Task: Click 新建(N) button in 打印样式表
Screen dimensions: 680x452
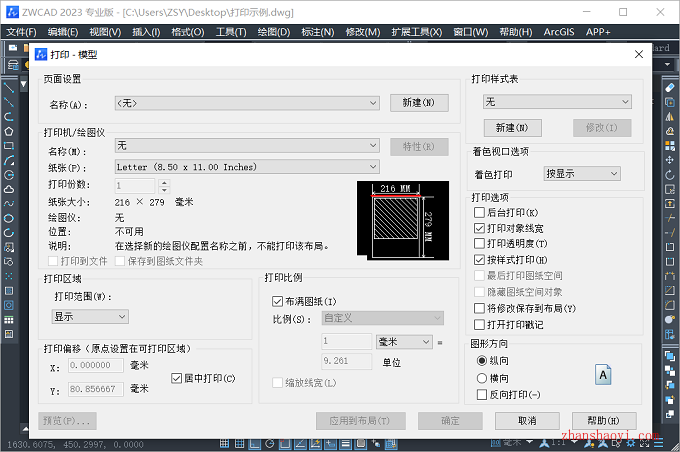Action: (513, 128)
